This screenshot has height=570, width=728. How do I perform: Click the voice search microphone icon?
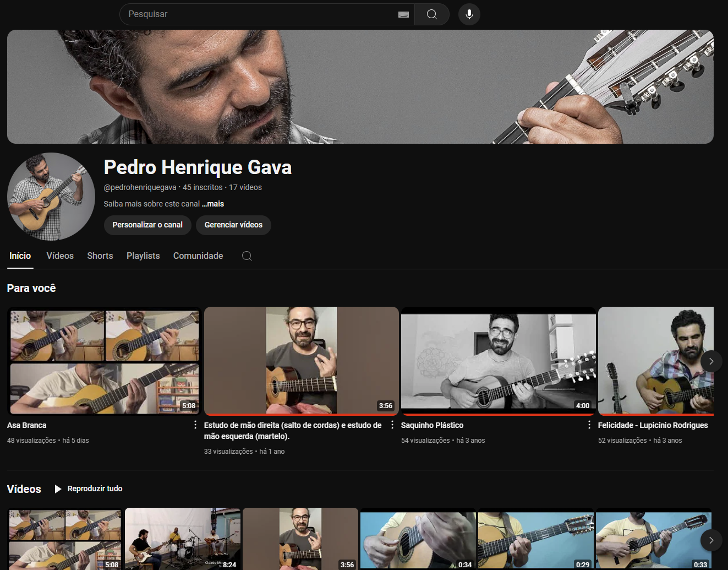point(469,14)
